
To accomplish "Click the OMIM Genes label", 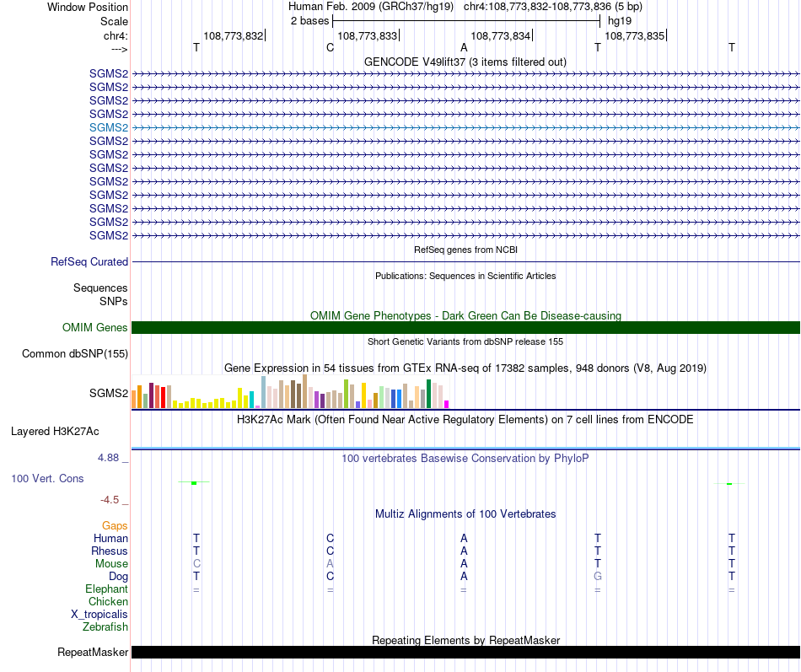I will [x=95, y=327].
